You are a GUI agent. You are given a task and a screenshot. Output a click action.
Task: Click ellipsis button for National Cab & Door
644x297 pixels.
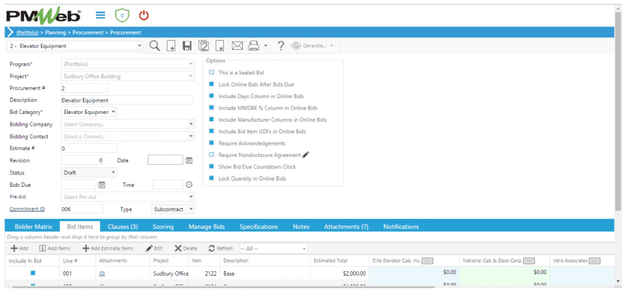click(529, 261)
